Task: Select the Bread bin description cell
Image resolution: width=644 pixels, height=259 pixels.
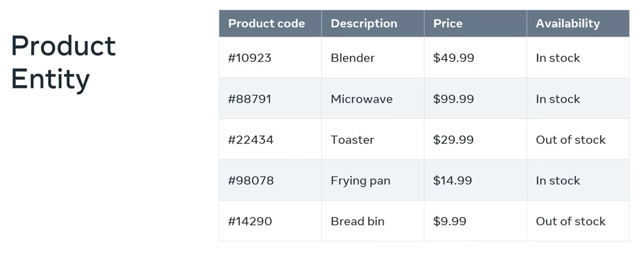Action: (x=357, y=221)
